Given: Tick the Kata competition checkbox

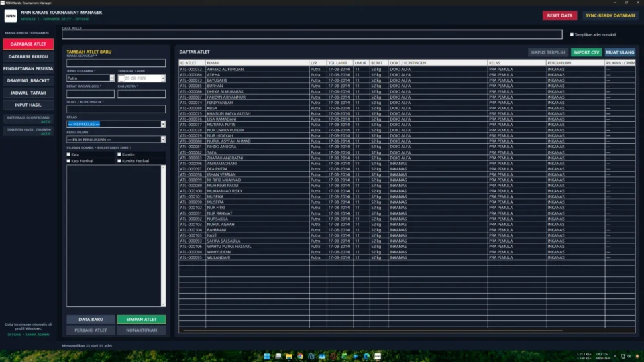Looking at the screenshot, I should pos(68,154).
